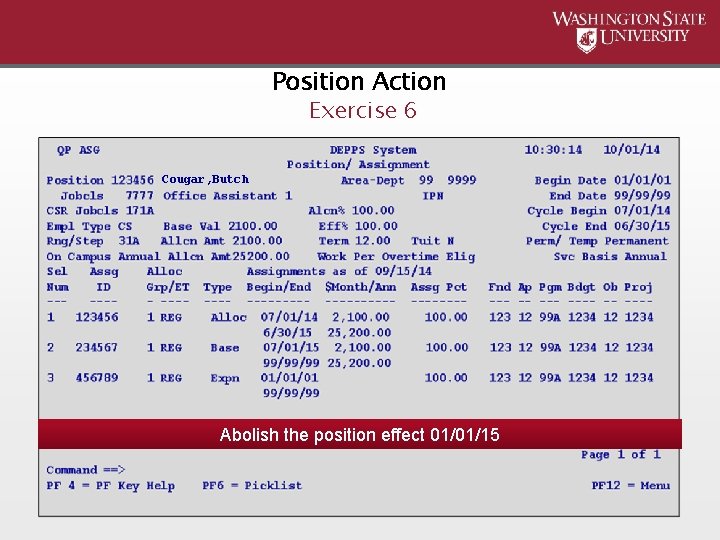Click 'Assignments as of 09/15/14' text
The image size is (720, 540).
(339, 271)
